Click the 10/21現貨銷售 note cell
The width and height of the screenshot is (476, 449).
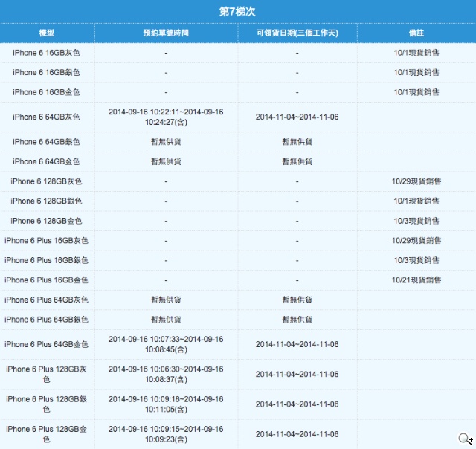(x=416, y=280)
